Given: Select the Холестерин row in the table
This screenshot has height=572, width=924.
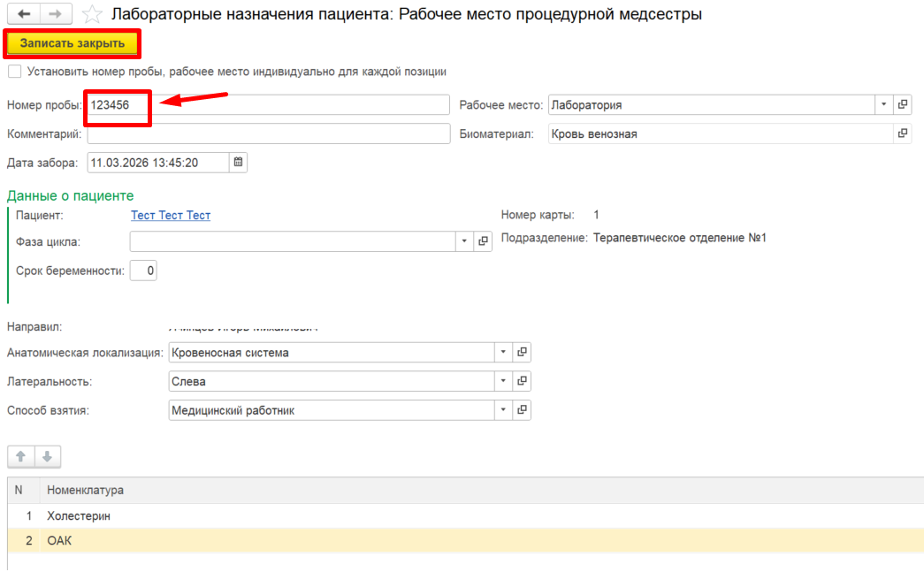Looking at the screenshot, I should pyautogui.click(x=80, y=515).
